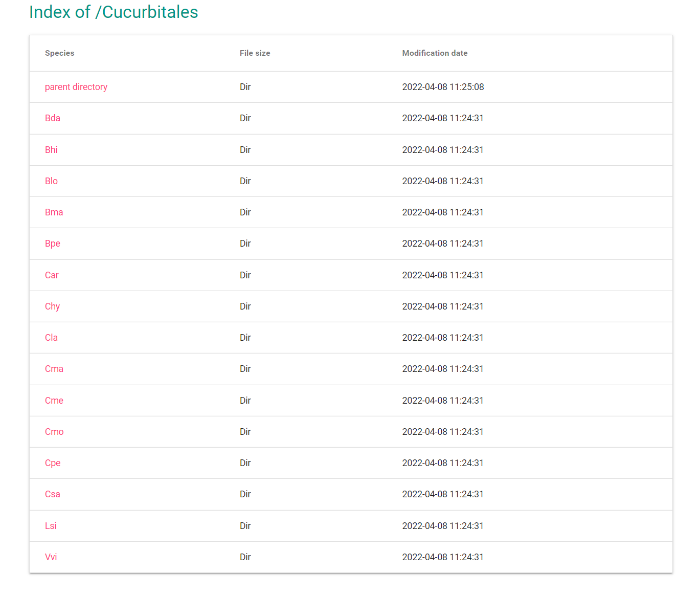Browse into the Cmo directory
The image size is (700, 595).
coord(54,432)
